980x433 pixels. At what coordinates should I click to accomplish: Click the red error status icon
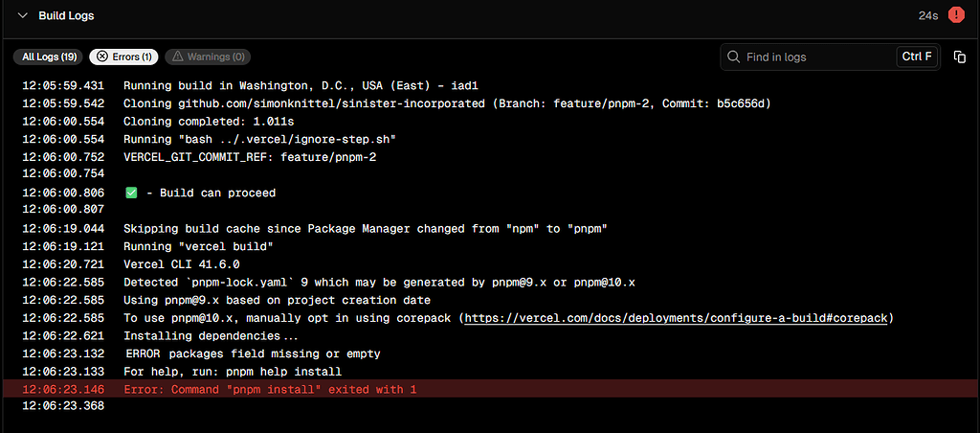(955, 15)
